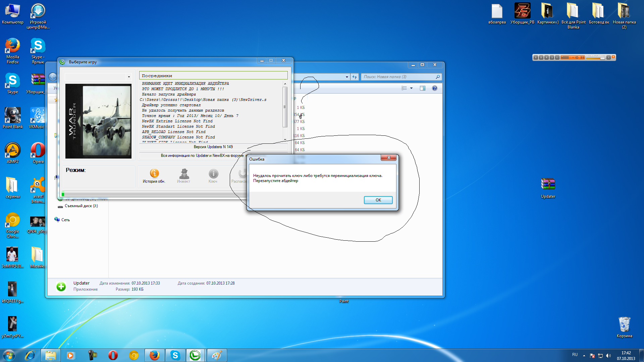Click the RU language indicator
Image resolution: width=644 pixels, height=362 pixels.
(575, 355)
